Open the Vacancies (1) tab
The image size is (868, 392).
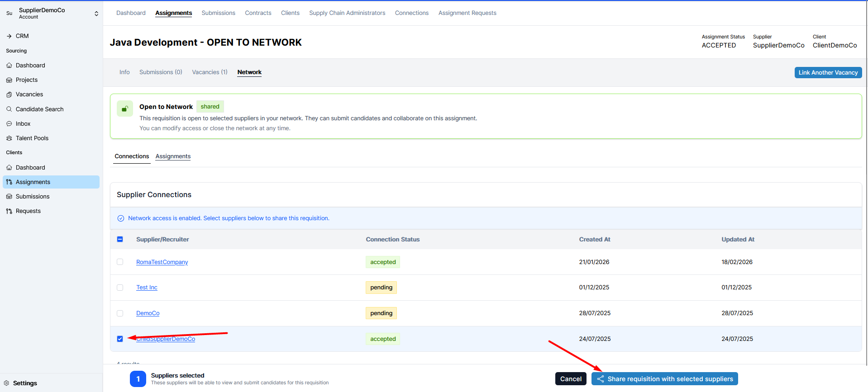pos(210,72)
